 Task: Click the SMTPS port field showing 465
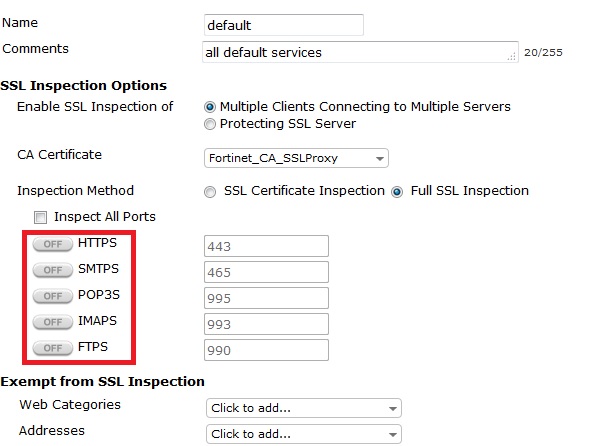[x=266, y=272]
